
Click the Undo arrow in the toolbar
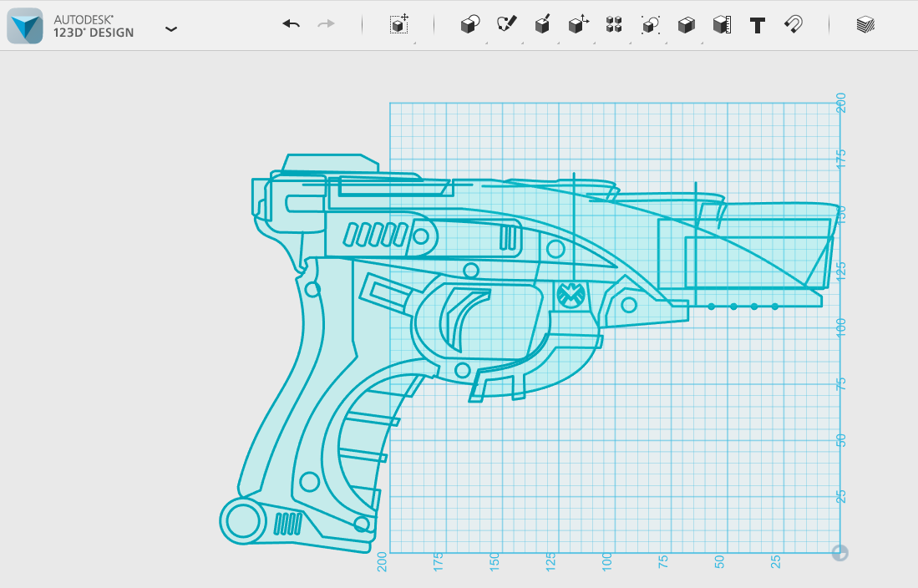(x=291, y=25)
